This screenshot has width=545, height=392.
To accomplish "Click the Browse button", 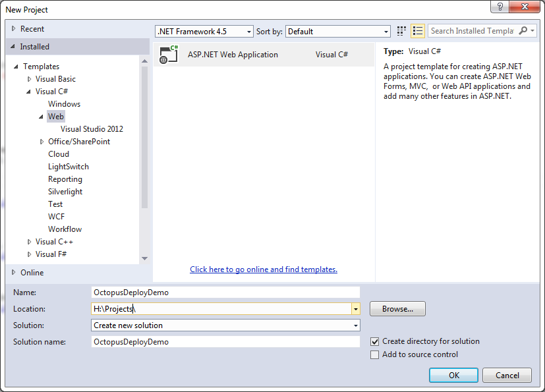I will pyautogui.click(x=397, y=308).
